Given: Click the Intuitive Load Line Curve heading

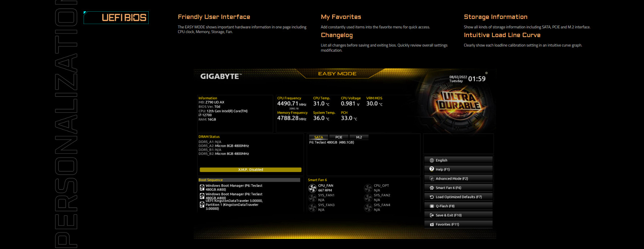Looking at the screenshot, I should [502, 35].
